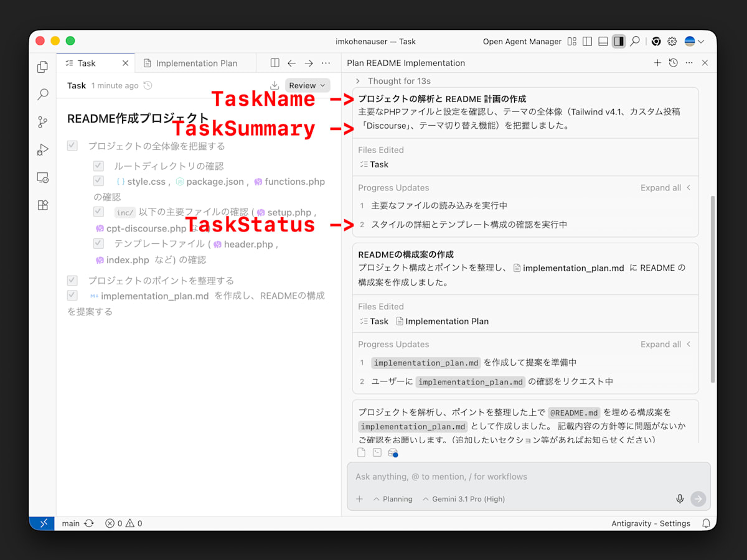Open the profile avatar menu
Viewport: 747px width, 560px height.
click(694, 42)
